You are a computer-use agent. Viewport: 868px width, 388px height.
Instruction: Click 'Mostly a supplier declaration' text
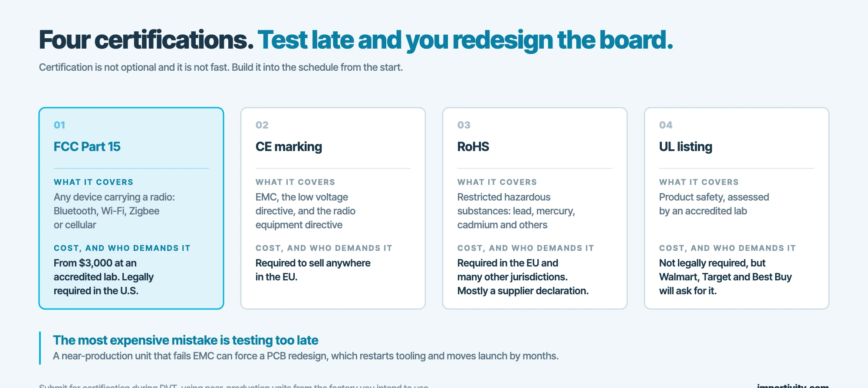pyautogui.click(x=523, y=291)
